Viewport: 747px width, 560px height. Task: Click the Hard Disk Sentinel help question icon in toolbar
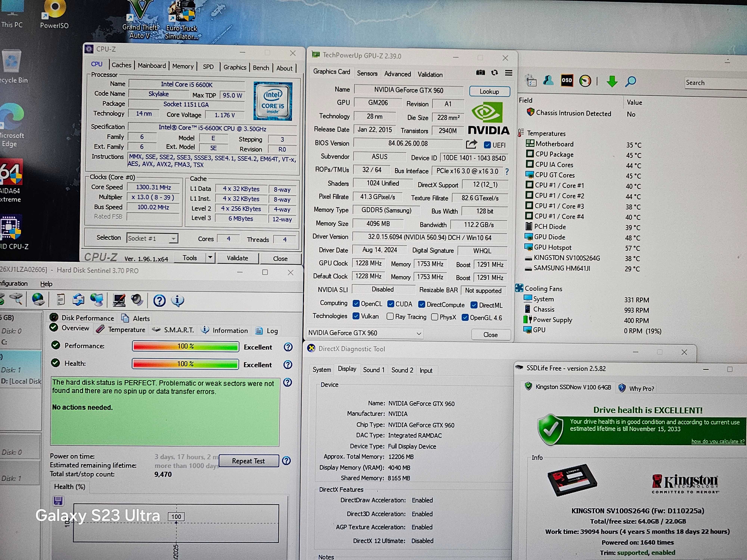point(159,300)
